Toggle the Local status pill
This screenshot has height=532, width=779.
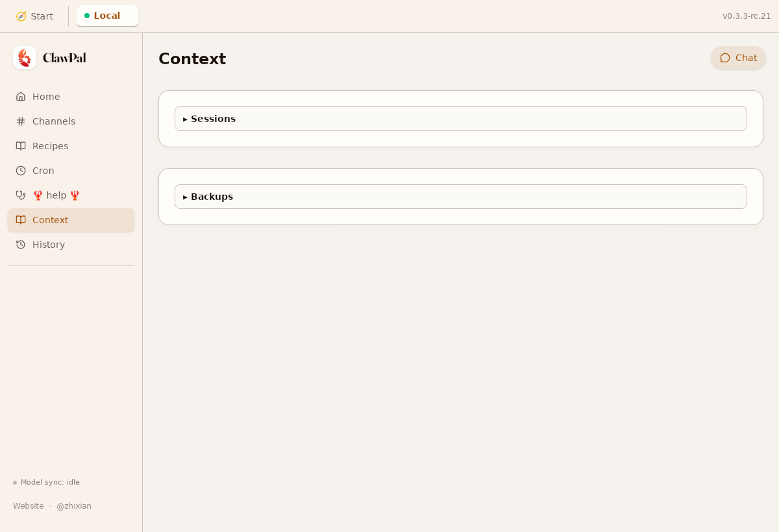click(x=107, y=16)
